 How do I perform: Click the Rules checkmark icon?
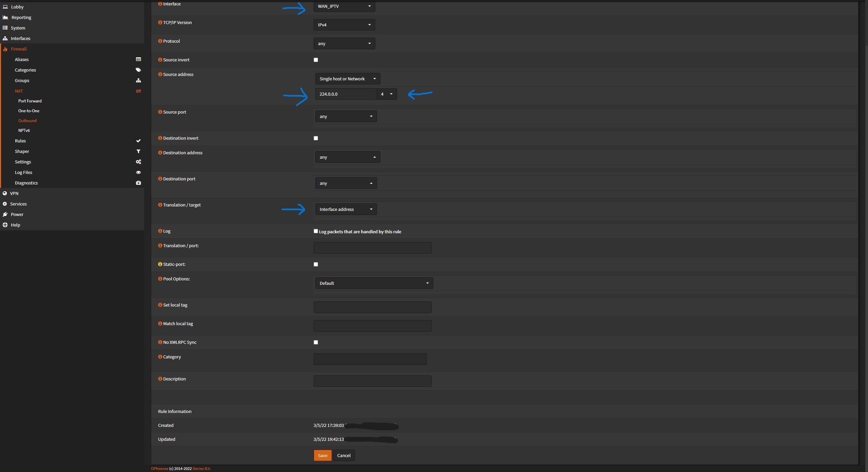[138, 141]
